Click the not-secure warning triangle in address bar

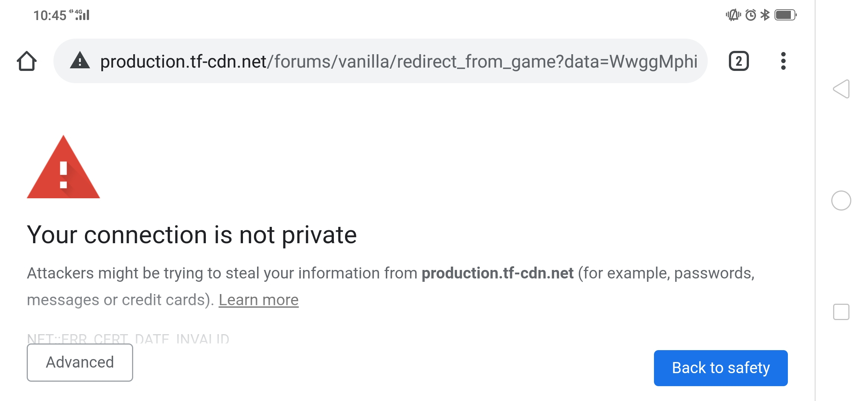coord(80,61)
